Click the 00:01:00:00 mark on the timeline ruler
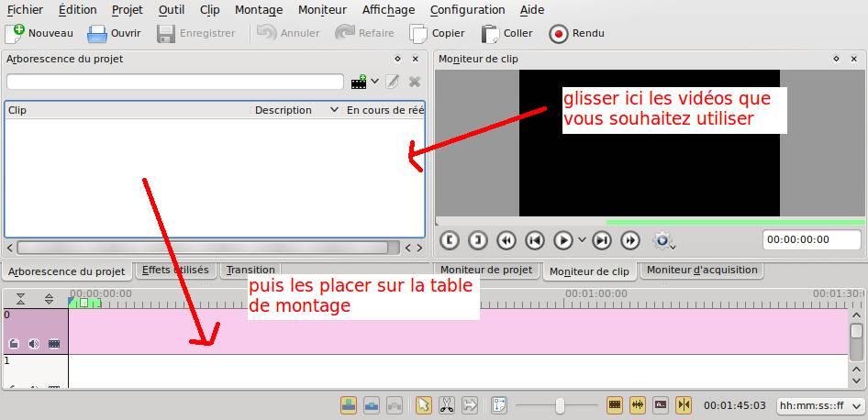Image resolution: width=868 pixels, height=420 pixels. click(596, 293)
